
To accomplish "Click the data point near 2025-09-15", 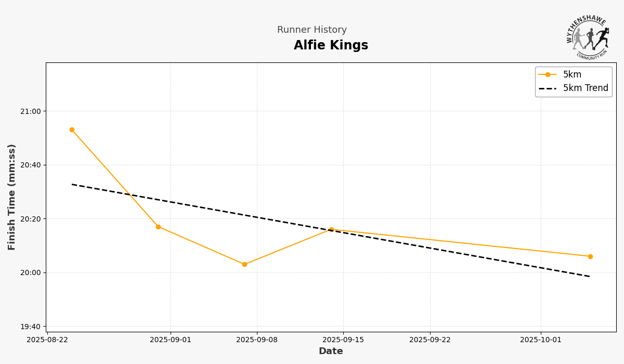I will click(x=331, y=229).
